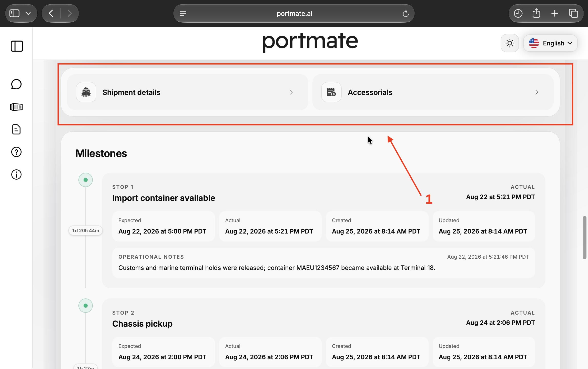Click the reader view icon in address bar
This screenshot has width=588, height=369.
[x=183, y=13]
